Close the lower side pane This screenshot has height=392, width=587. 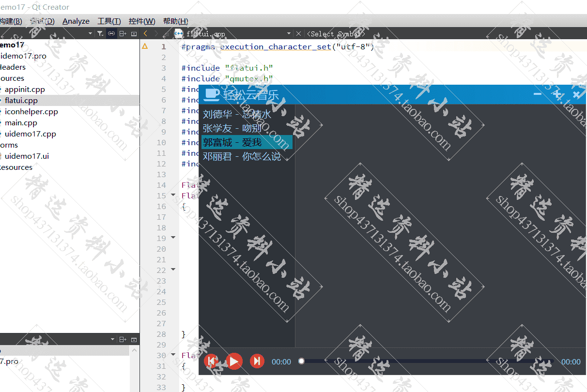pyautogui.click(x=134, y=339)
